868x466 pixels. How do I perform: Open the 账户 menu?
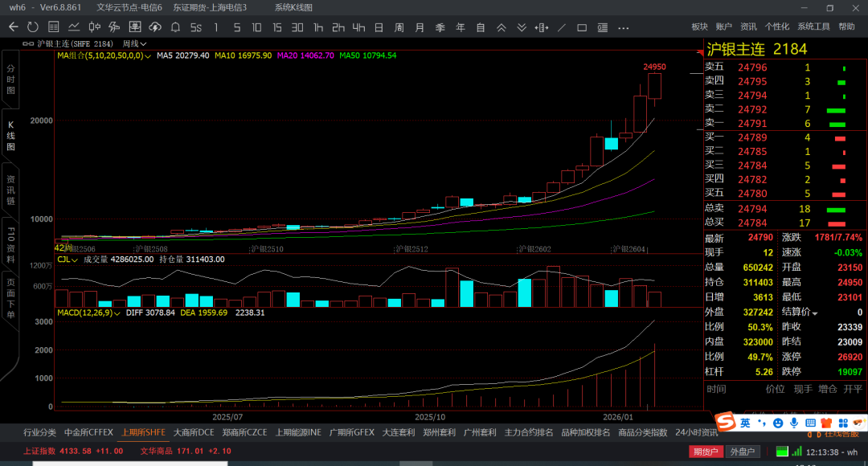723,27
